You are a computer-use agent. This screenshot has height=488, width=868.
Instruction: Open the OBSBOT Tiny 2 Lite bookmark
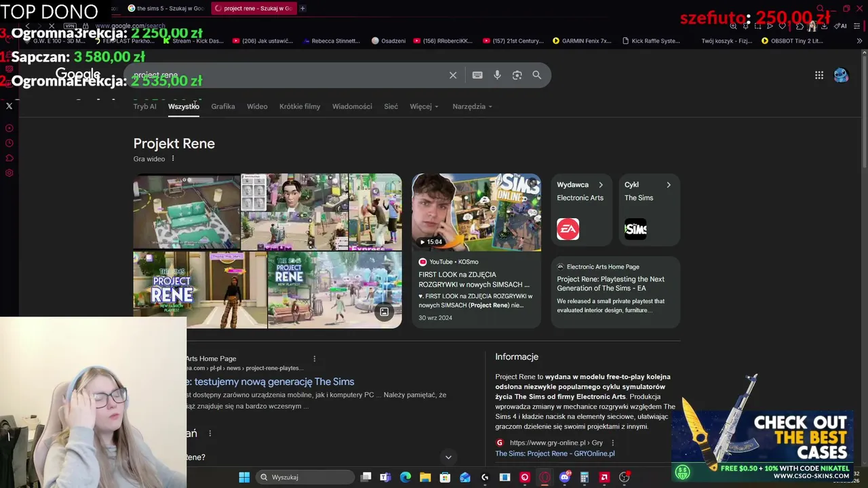coord(792,41)
